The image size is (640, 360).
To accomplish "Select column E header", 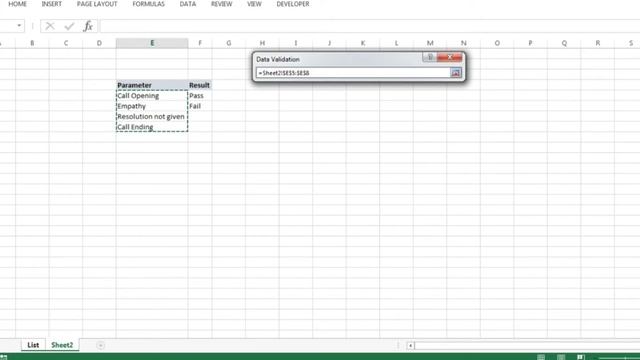I will (x=152, y=43).
